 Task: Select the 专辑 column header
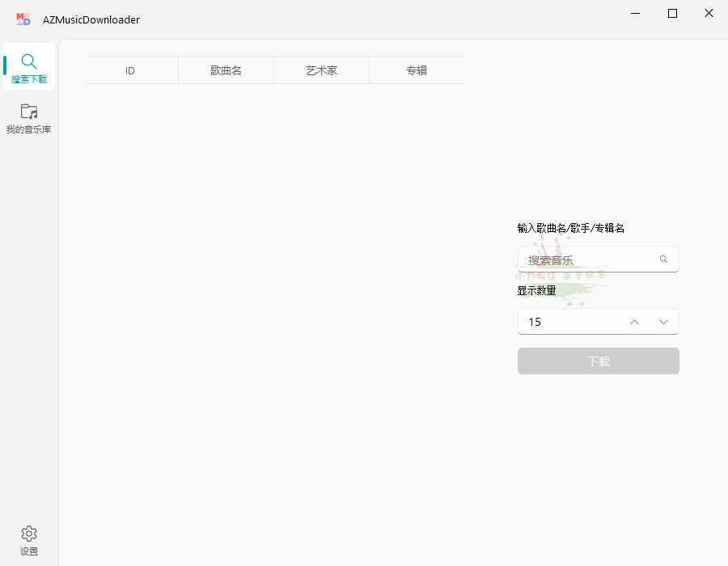coord(417,70)
